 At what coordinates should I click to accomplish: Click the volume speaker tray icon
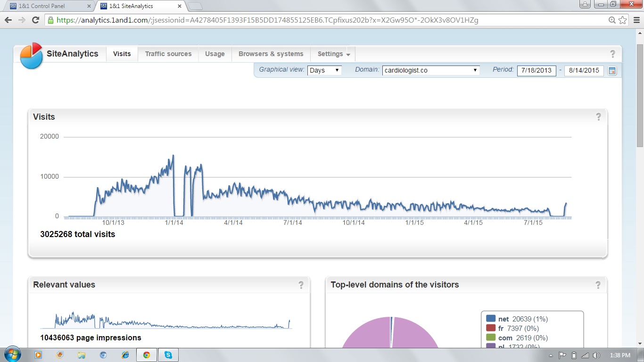(596, 355)
